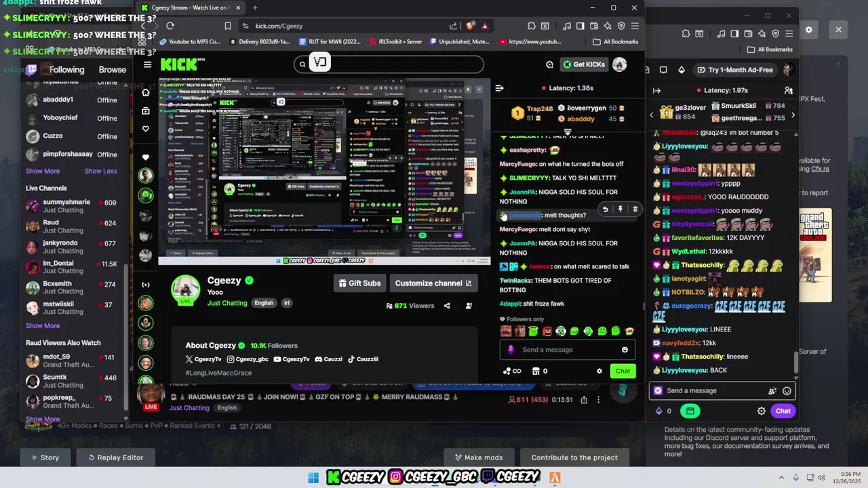
Task: Expand the Kick gift leaderboard handle
Action: [568, 131]
